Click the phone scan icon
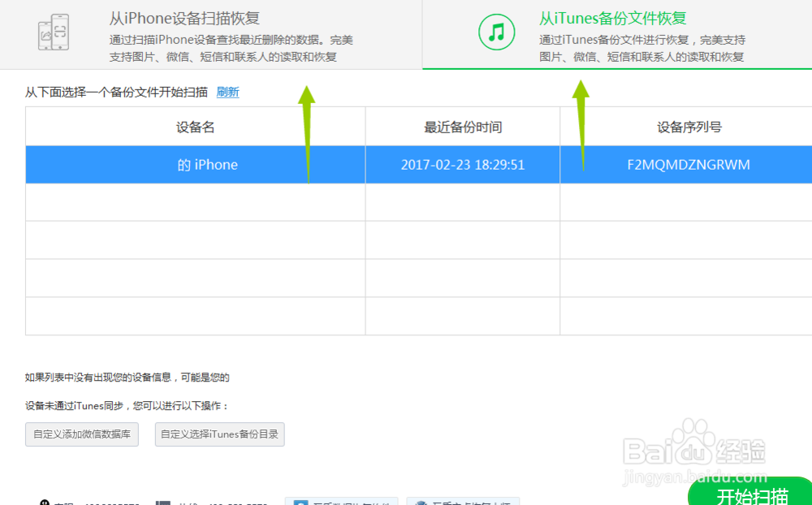The width and height of the screenshot is (812, 505). click(x=54, y=32)
